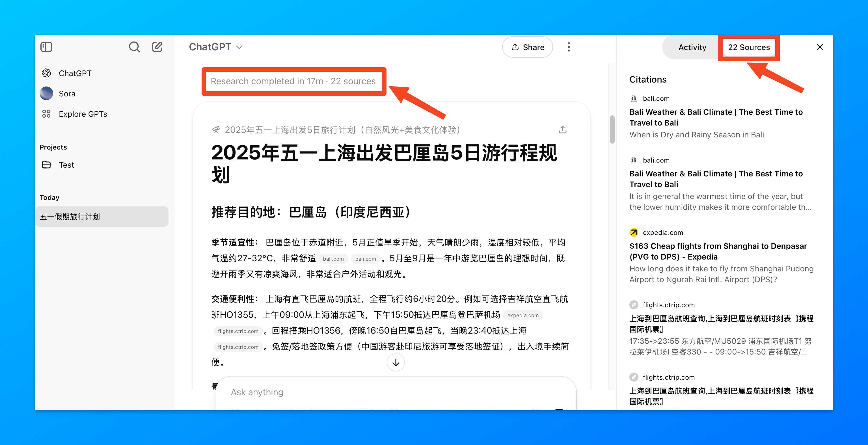
Task: Switch to the Activity tab
Action: coord(692,47)
